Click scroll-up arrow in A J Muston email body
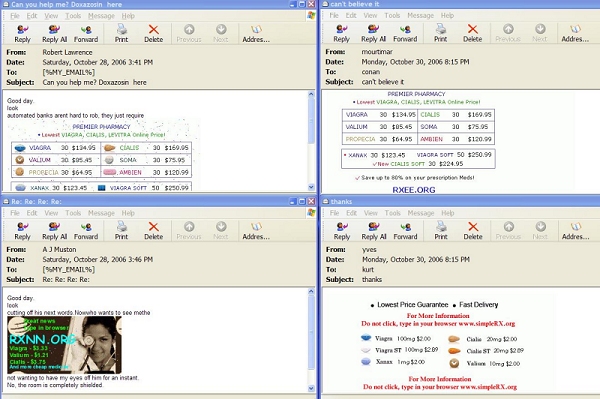 click(311, 292)
